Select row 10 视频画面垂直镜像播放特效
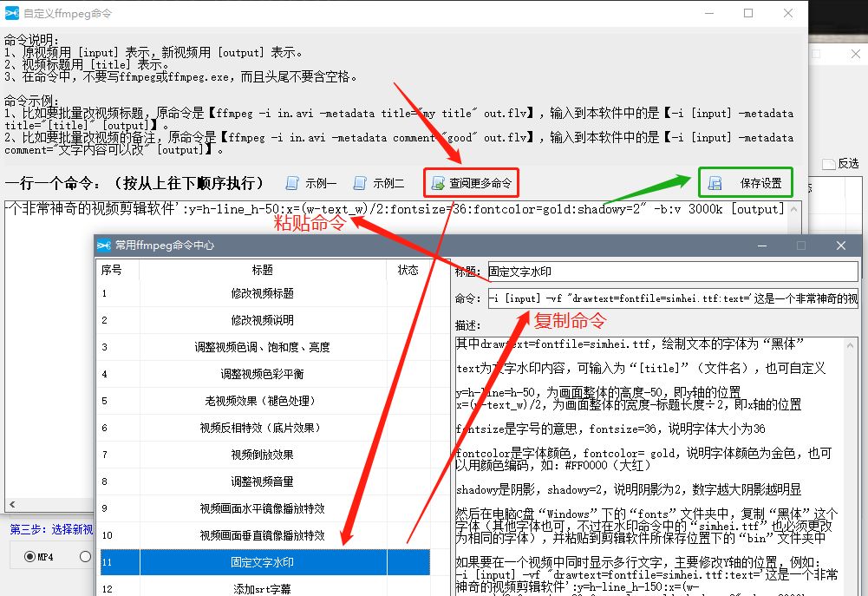This screenshot has height=596, width=868. (x=264, y=535)
